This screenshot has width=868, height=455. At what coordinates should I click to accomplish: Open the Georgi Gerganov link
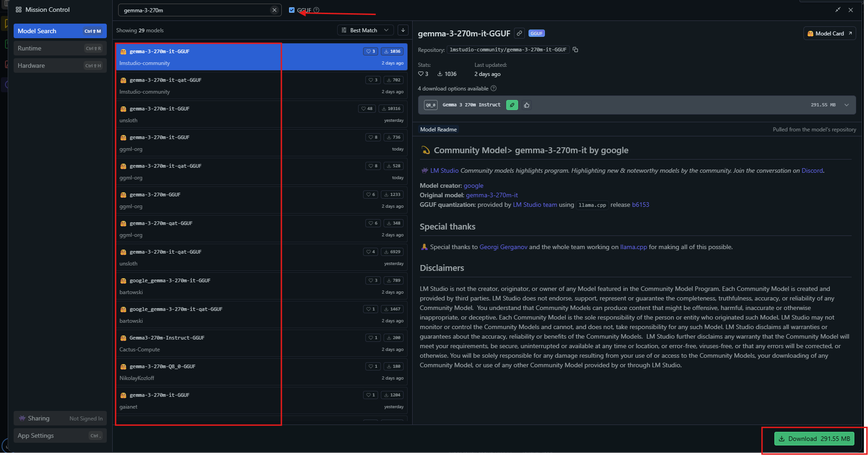click(x=504, y=247)
